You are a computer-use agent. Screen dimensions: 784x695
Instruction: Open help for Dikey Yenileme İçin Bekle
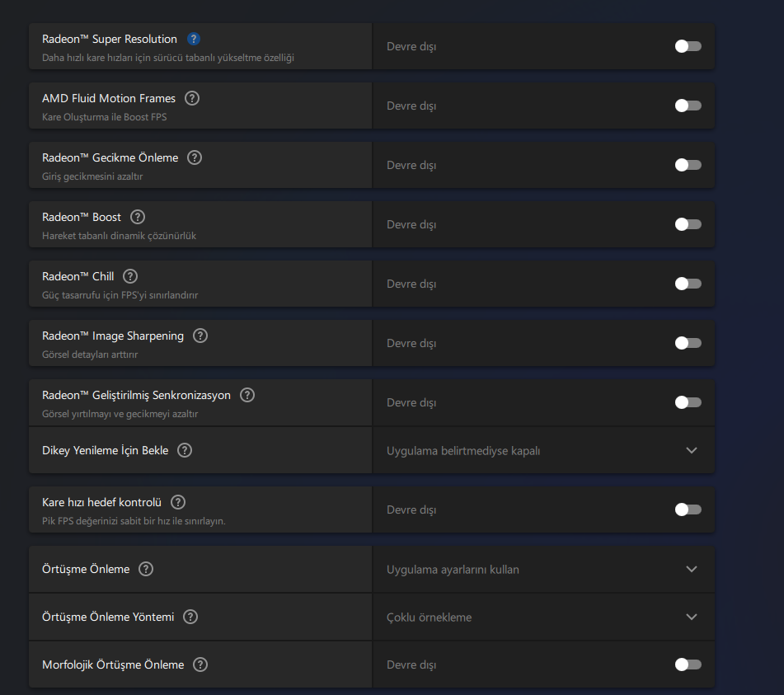(185, 450)
